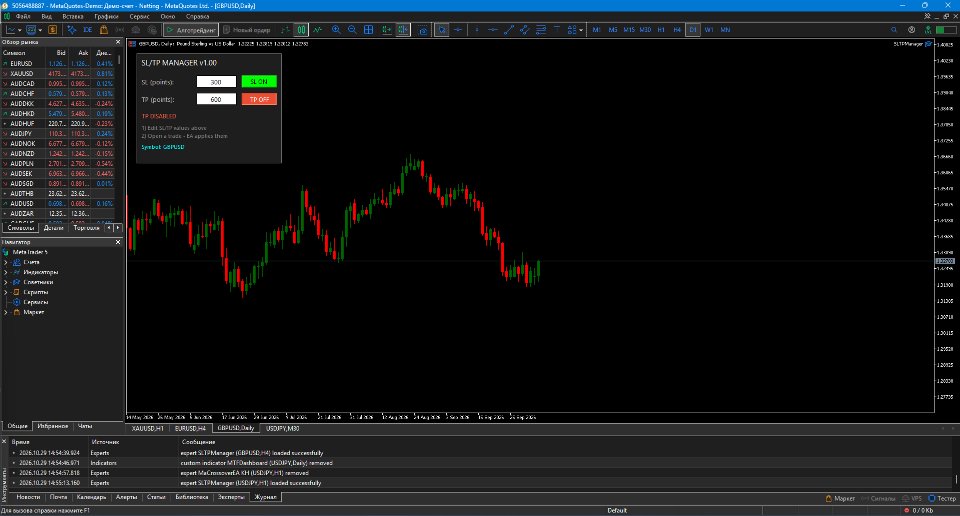Switch to M15 timeframe
Image resolution: width=960 pixels, height=516 pixels.
tap(629, 29)
